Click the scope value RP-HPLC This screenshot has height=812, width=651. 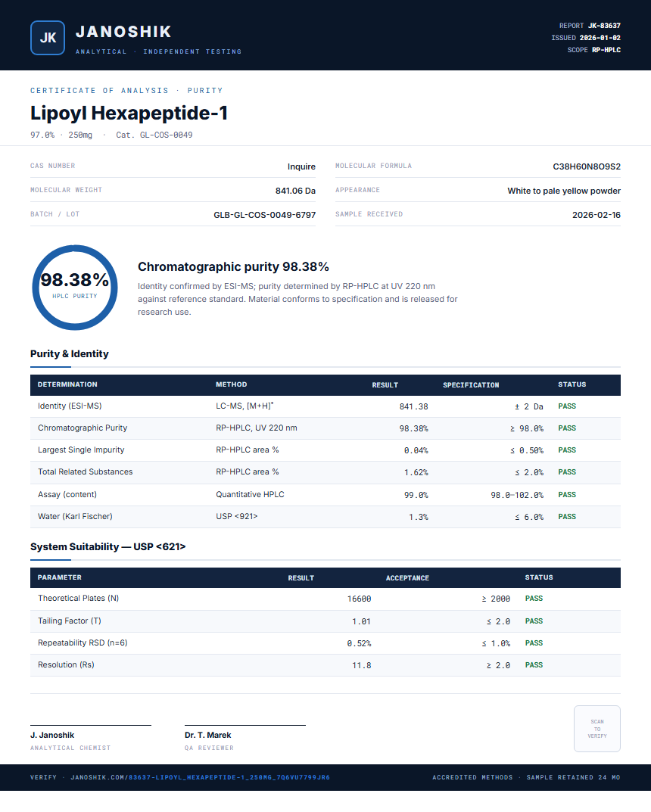point(606,50)
